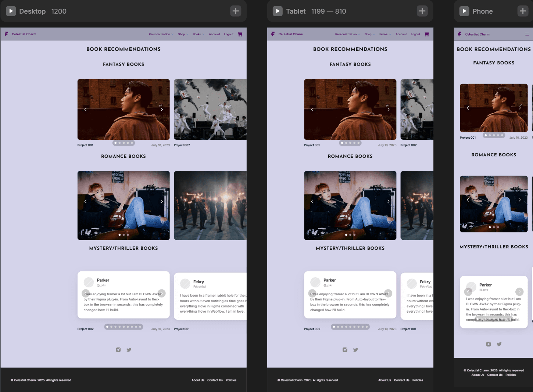Image resolution: width=533 pixels, height=392 pixels.
Task: Select Book Recommendations heading on Desktop
Action: [x=124, y=49]
